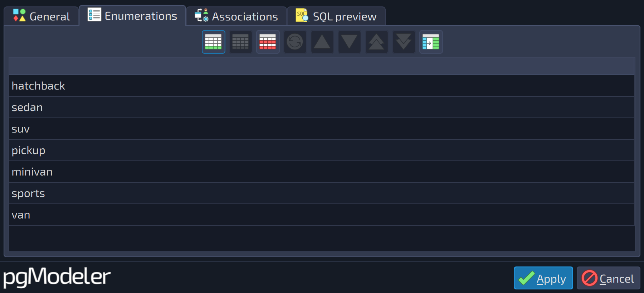The image size is (644, 293).
Task: Select the sports enumeration row
Action: point(322,193)
